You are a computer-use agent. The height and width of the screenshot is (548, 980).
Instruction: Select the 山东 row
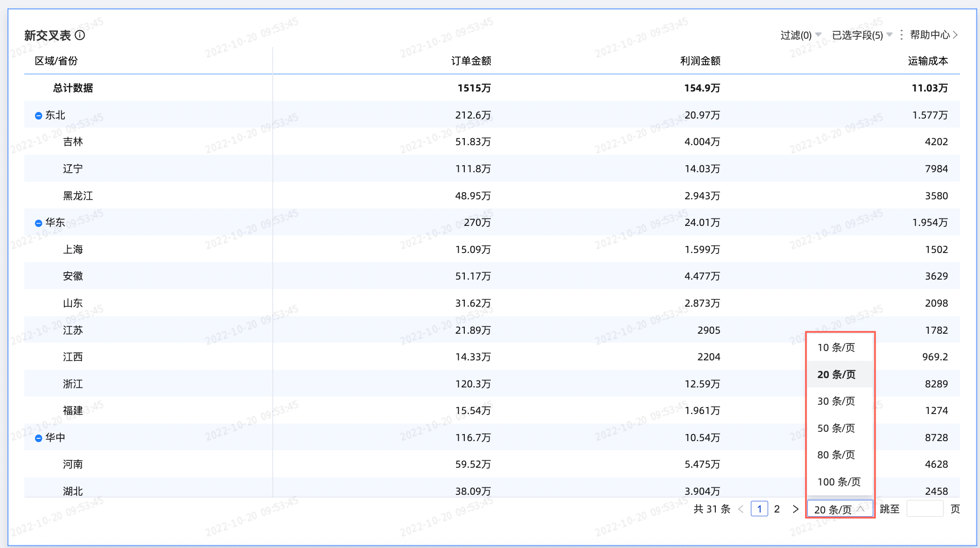tap(492, 303)
